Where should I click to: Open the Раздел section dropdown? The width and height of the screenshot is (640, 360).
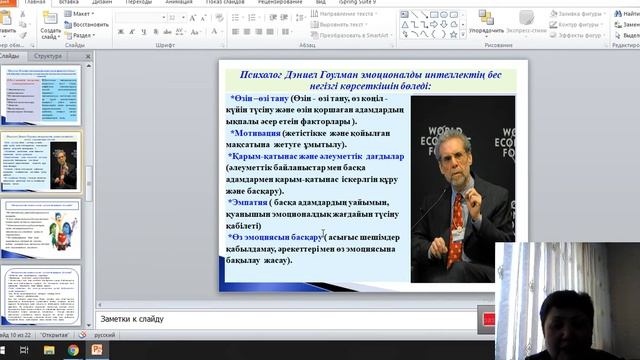80,36
